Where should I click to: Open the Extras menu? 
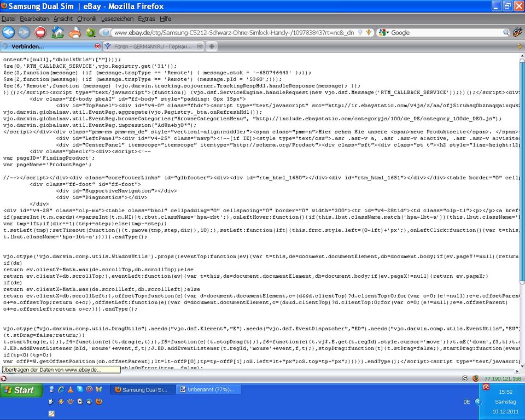click(147, 19)
